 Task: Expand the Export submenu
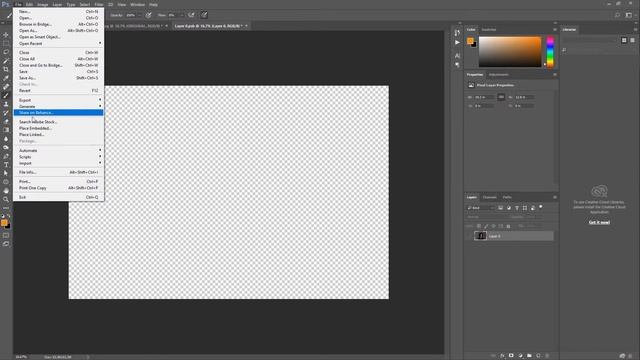point(58,100)
